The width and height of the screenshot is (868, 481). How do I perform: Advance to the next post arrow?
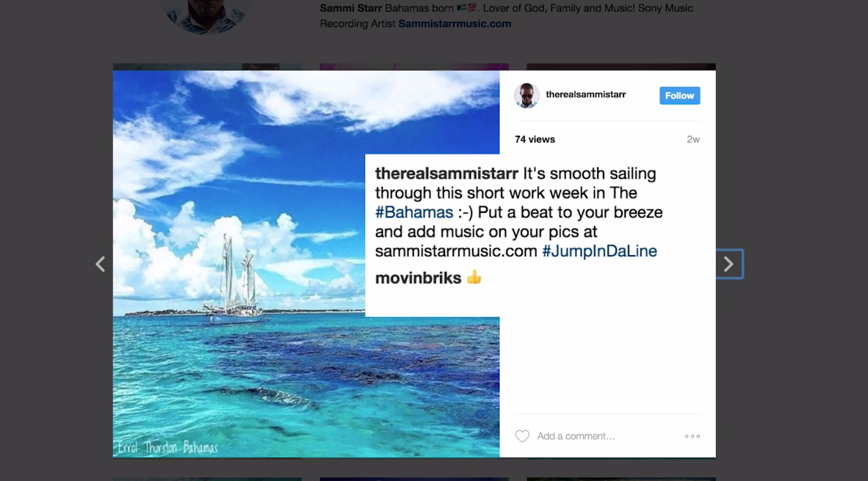point(729,264)
